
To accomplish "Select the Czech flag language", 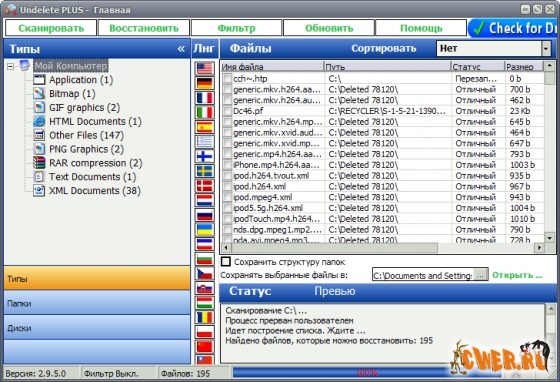I will [205, 273].
